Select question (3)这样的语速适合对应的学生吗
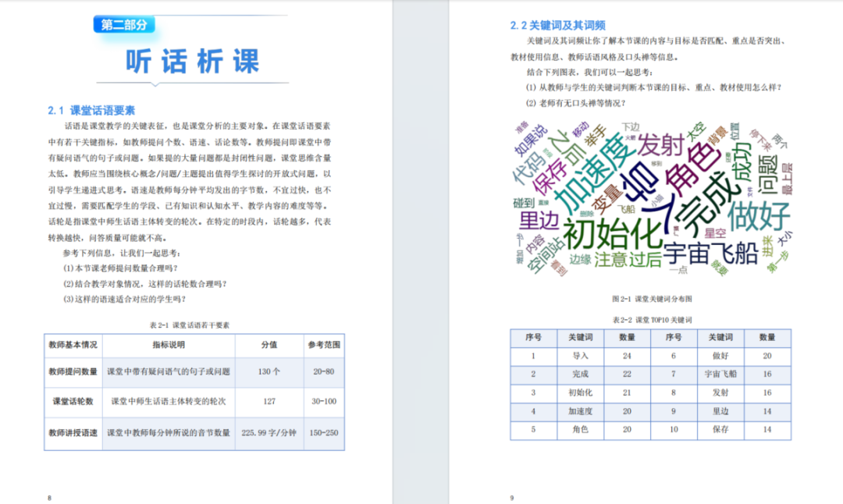This screenshot has width=843, height=504. tap(124, 299)
